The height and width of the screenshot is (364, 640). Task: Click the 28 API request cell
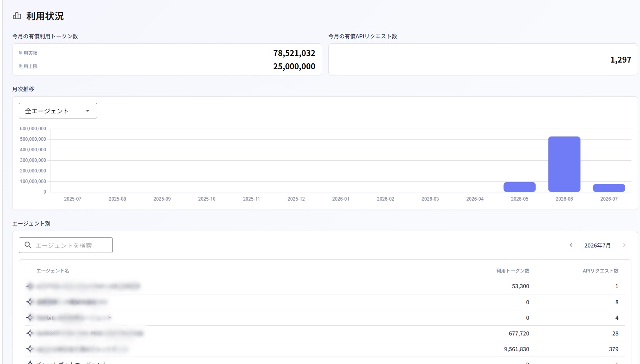[x=615, y=334]
